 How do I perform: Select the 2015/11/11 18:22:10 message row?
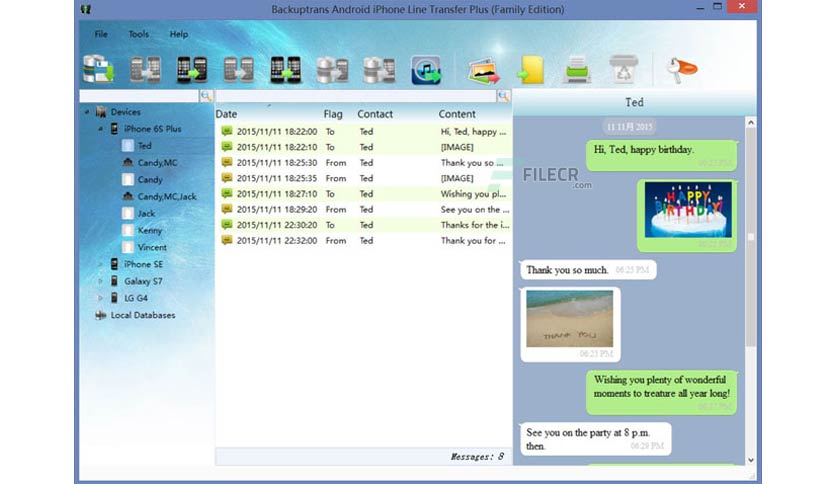coord(364,147)
